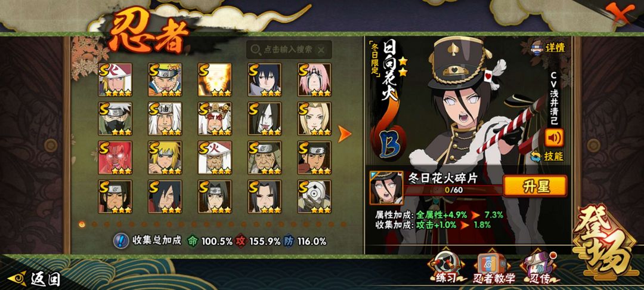The image size is (644, 290).
Task: Click the 冬日花火碎片 fragment progress bar
Action: pos(454,190)
